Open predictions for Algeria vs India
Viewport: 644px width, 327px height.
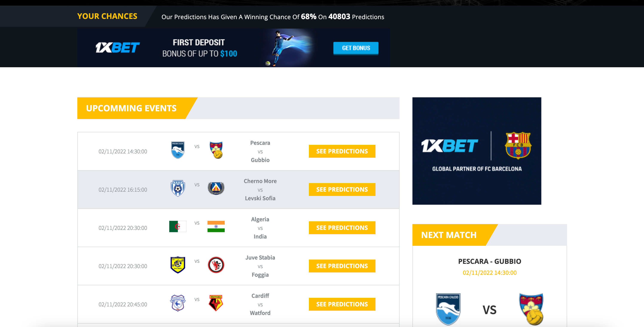pos(342,228)
